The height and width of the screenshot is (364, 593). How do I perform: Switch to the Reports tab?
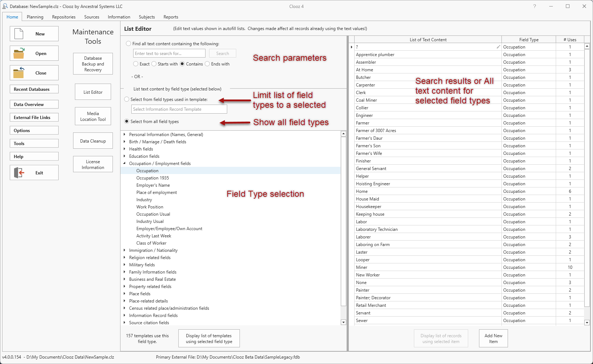point(170,17)
